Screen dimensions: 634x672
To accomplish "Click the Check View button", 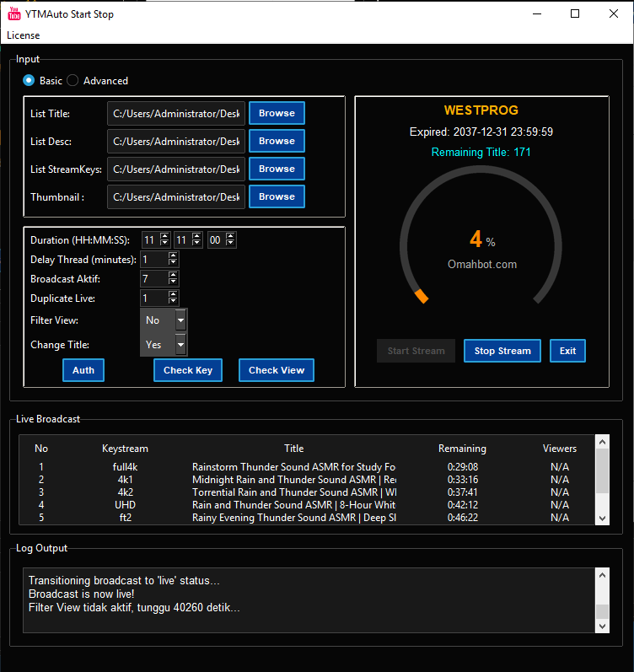I will (277, 370).
